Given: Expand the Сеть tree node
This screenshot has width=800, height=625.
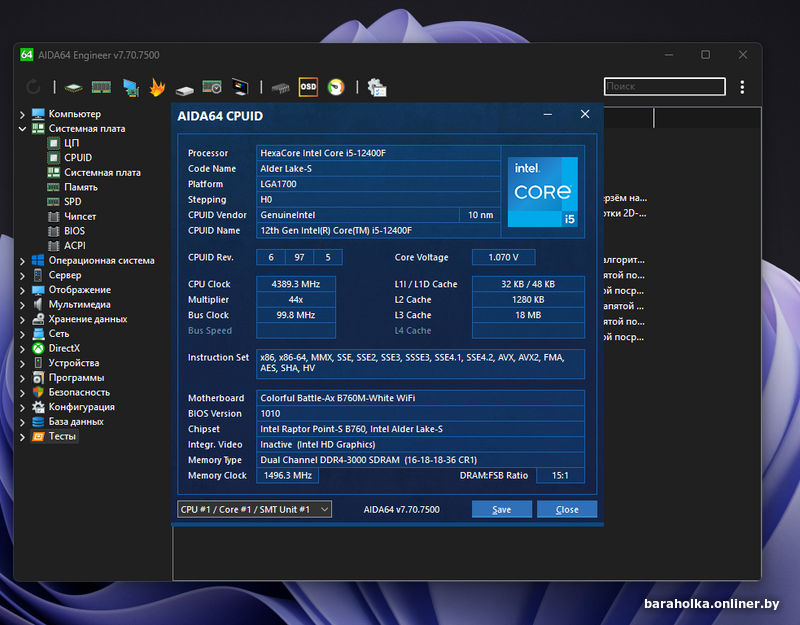Looking at the screenshot, I should (22, 335).
